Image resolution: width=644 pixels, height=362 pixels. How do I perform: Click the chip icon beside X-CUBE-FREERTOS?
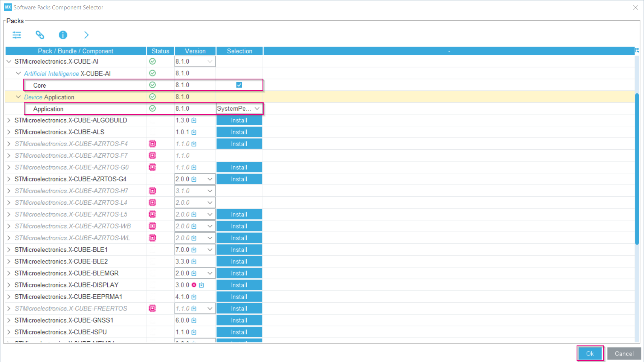pyautogui.click(x=152, y=308)
